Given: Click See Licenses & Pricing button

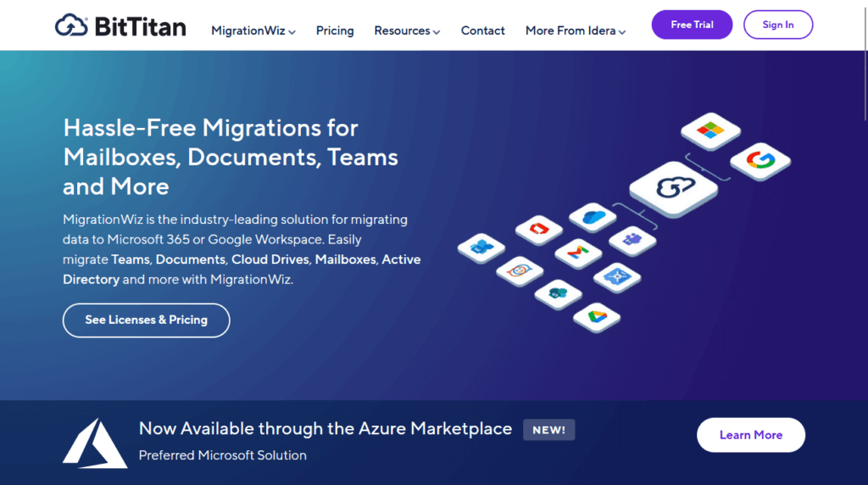Looking at the screenshot, I should click(x=146, y=320).
